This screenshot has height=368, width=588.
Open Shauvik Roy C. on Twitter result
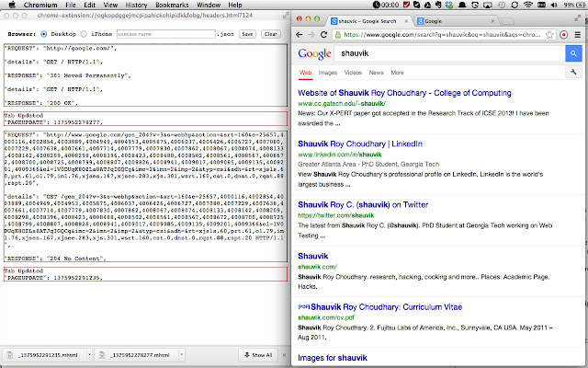coord(363,204)
